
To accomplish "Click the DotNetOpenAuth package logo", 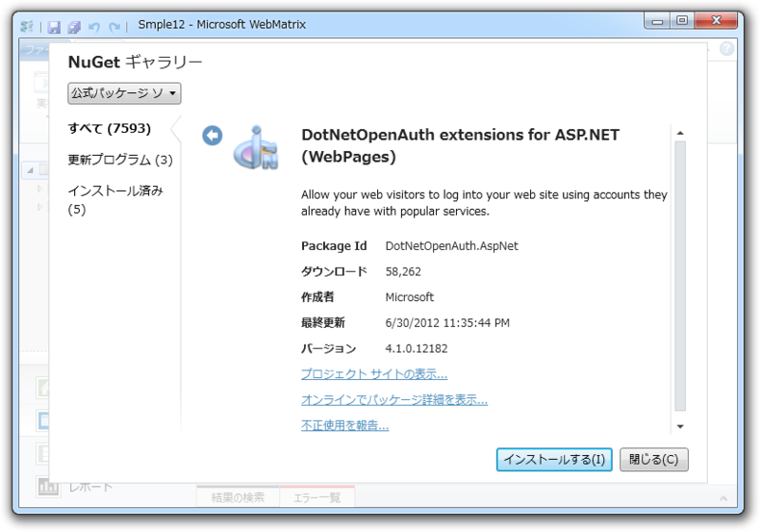I will pyautogui.click(x=256, y=148).
